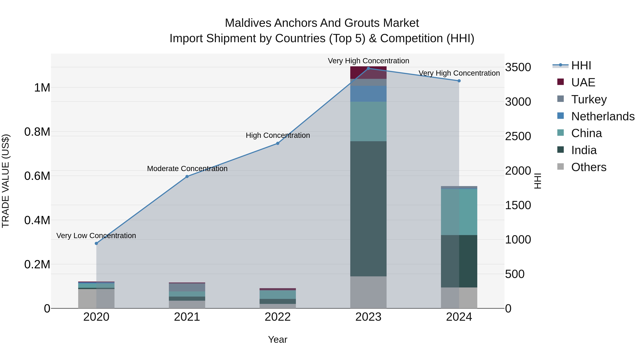Click the India segment of the 2023 bar

click(368, 209)
